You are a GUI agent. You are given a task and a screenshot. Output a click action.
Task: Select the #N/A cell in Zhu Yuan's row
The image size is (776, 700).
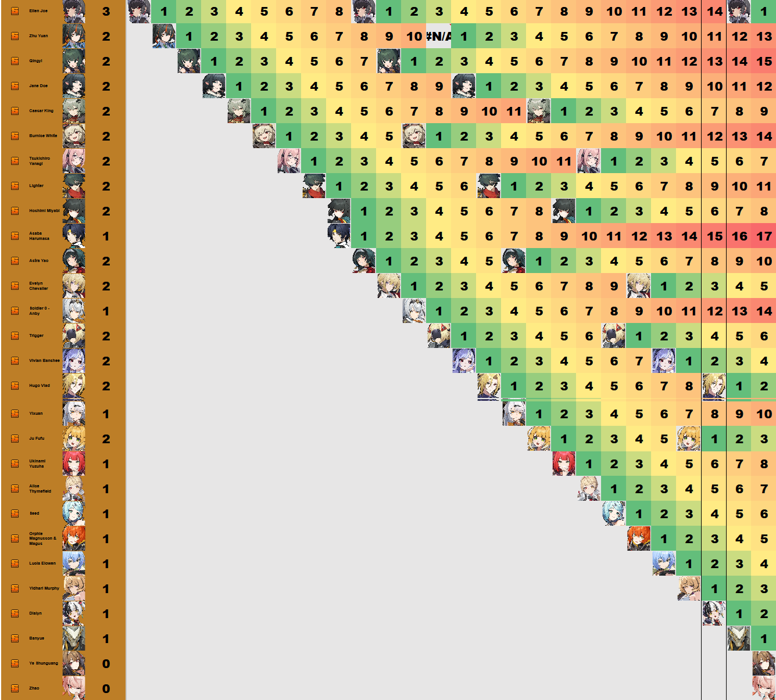(x=438, y=36)
